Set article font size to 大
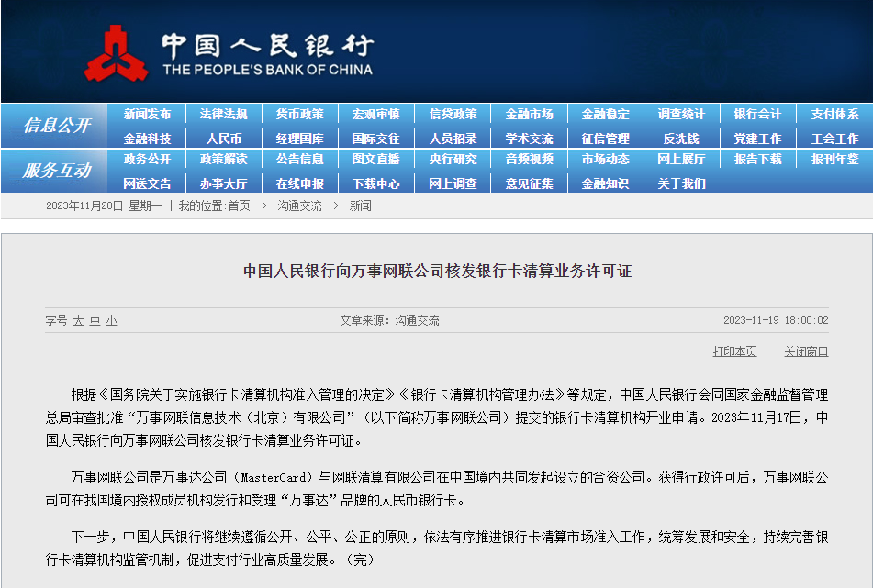The width and height of the screenshot is (873, 588). (x=78, y=321)
